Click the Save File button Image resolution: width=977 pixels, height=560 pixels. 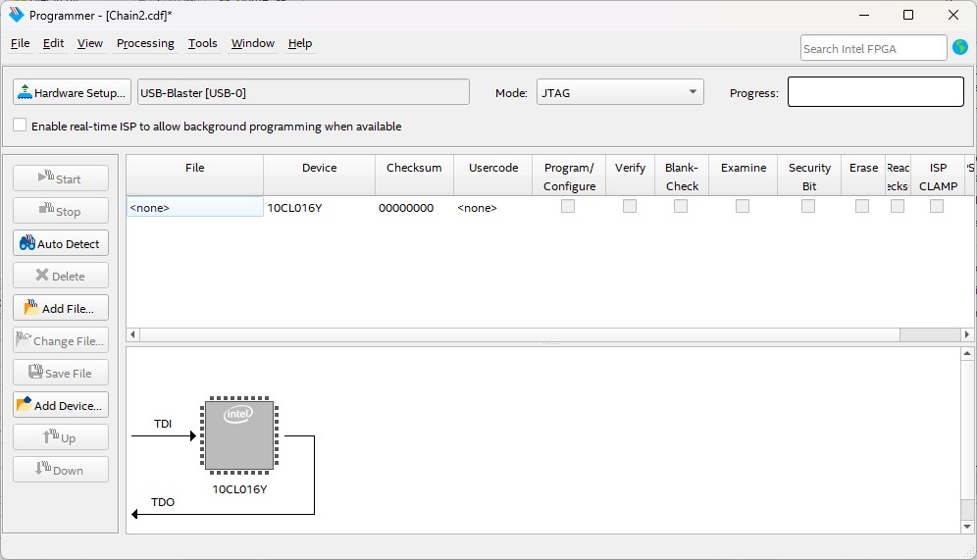pyautogui.click(x=61, y=373)
